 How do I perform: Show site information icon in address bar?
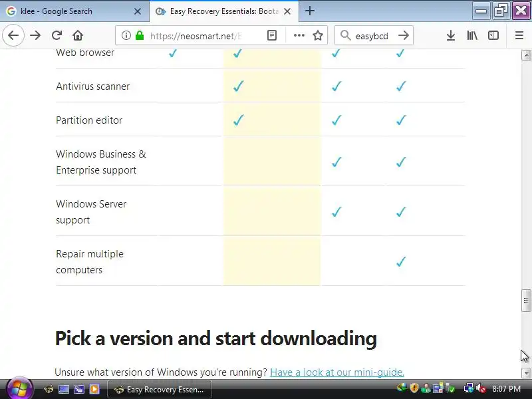pyautogui.click(x=126, y=35)
